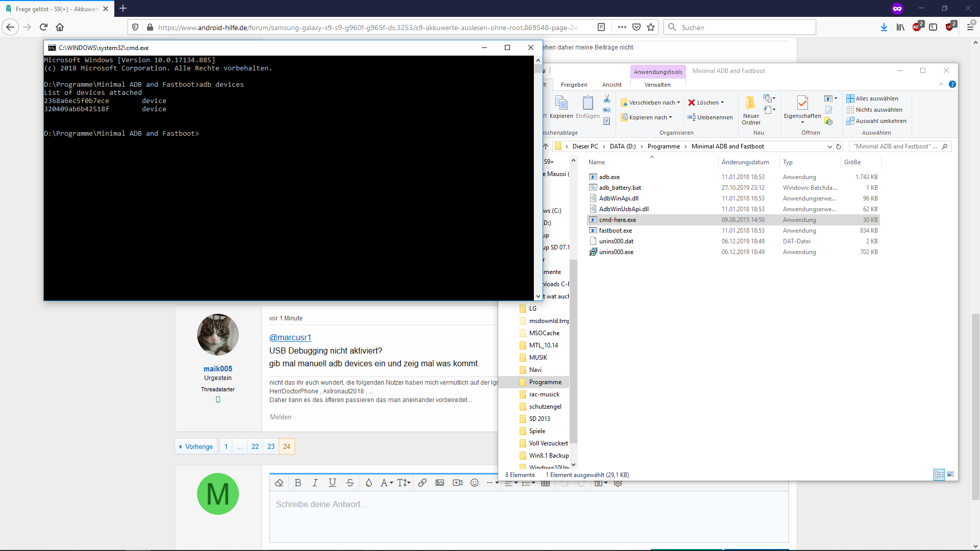Click Alles auswählen in the ribbon
The image size is (980, 551).
tap(872, 98)
